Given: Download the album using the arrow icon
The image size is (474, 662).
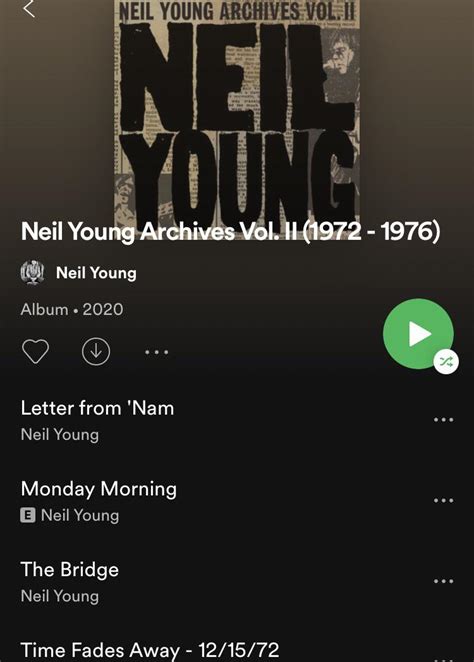Looking at the screenshot, I should point(96,351).
